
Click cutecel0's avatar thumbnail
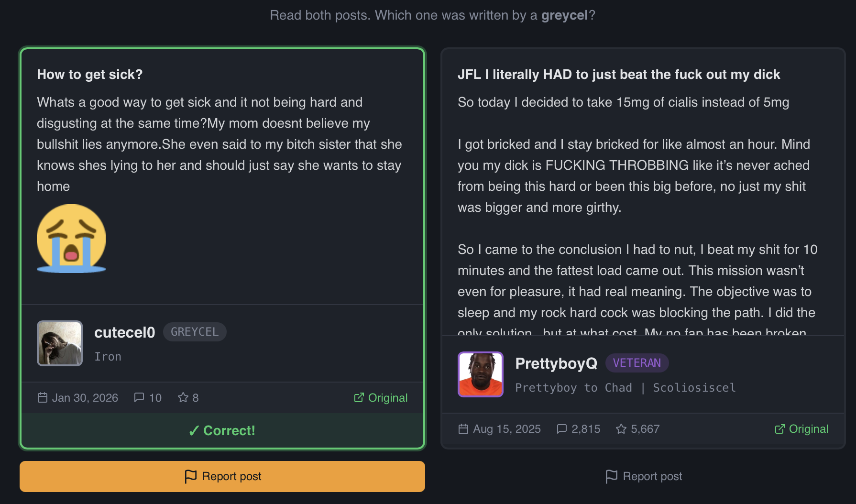[x=60, y=343]
